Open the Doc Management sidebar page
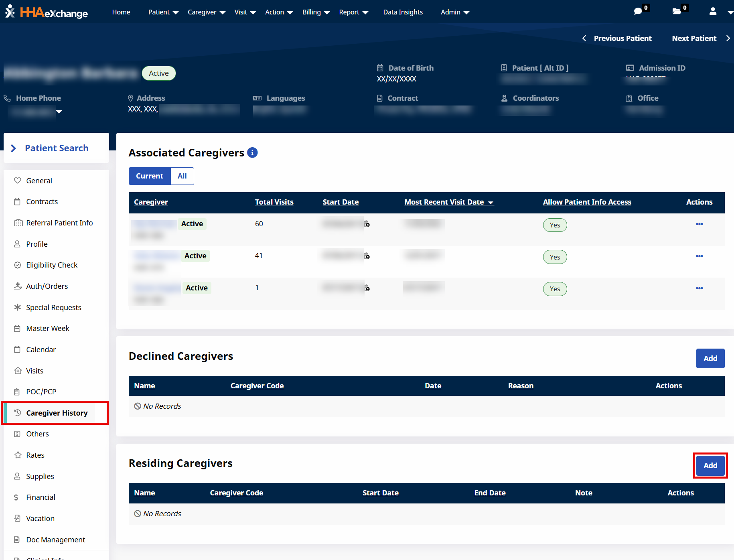The width and height of the screenshot is (734, 560). point(56,540)
